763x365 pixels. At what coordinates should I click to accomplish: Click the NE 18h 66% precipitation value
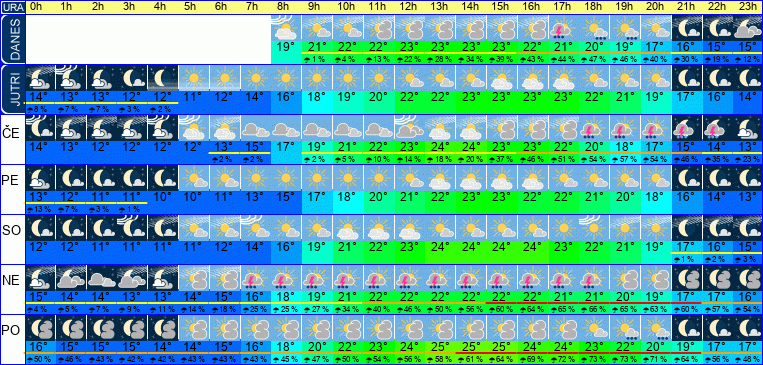[x=594, y=309]
